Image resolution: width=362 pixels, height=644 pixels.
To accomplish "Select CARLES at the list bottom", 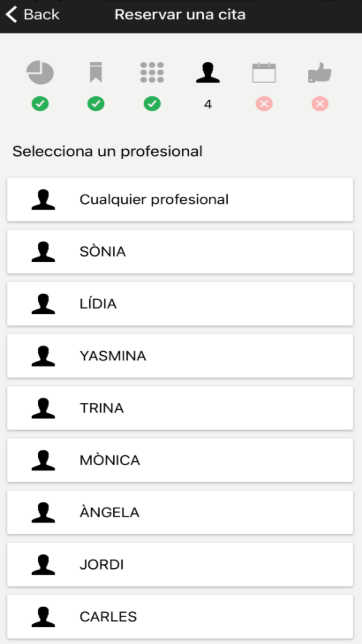I will click(x=180, y=616).
